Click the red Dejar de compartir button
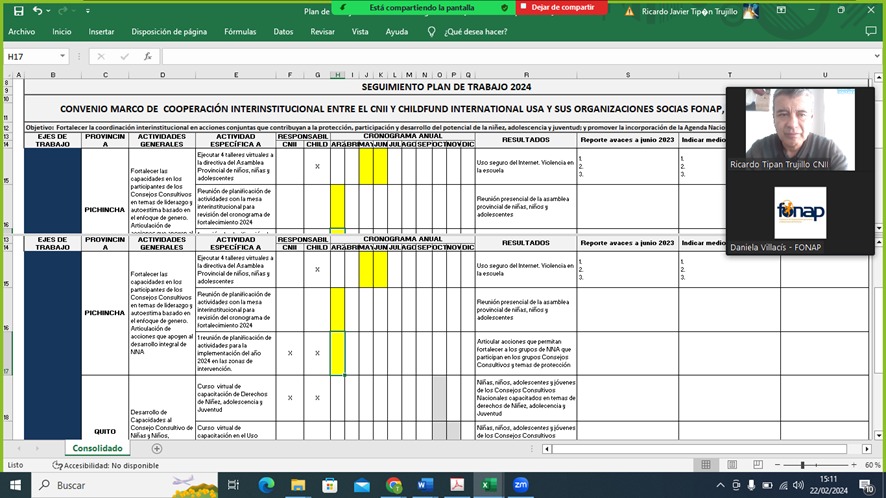The height and width of the screenshot is (498, 886). tap(562, 7)
